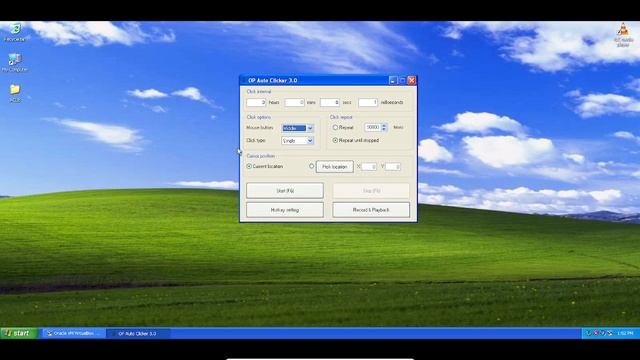Select Repeat until stopped option
The height and width of the screenshot is (360, 640).
point(335,140)
